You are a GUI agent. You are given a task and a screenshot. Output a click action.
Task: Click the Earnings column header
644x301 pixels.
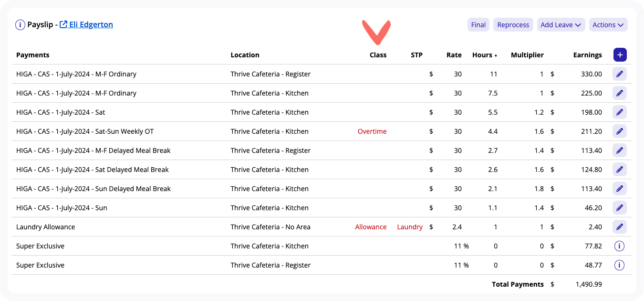(x=587, y=55)
